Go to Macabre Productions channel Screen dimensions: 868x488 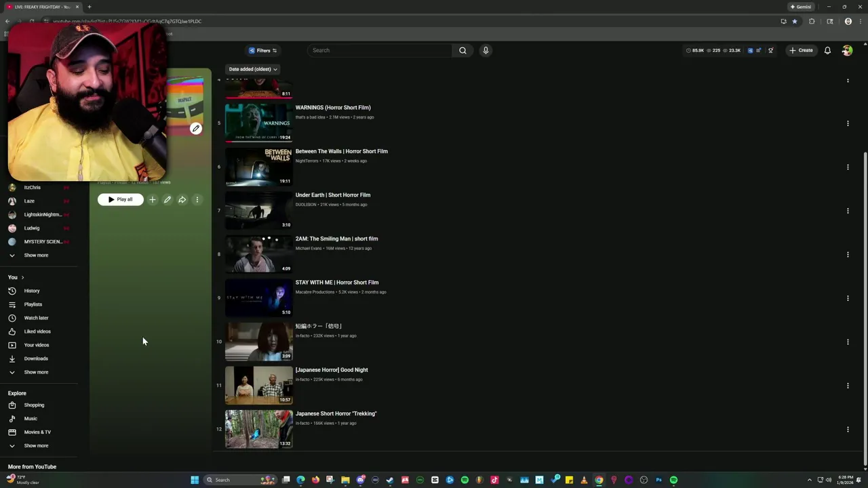click(315, 292)
